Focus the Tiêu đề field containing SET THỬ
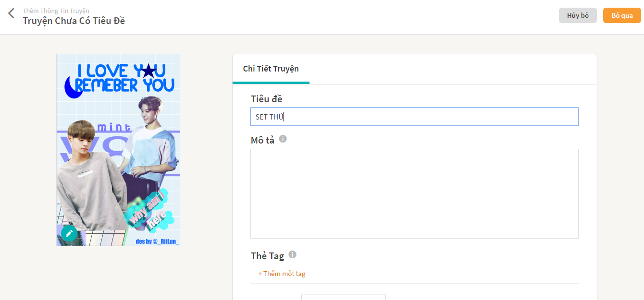This screenshot has width=644, height=300. [x=414, y=117]
